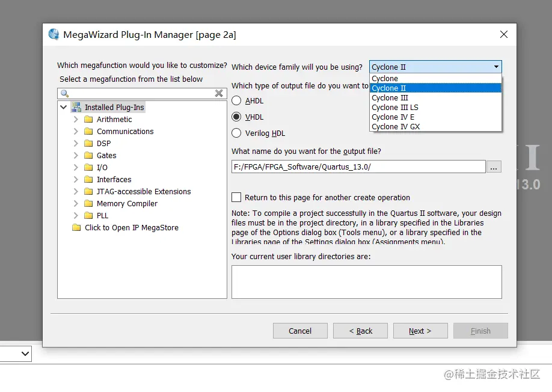Click the browse ellipsis button for output file
The width and height of the screenshot is (552, 392).
(x=494, y=167)
